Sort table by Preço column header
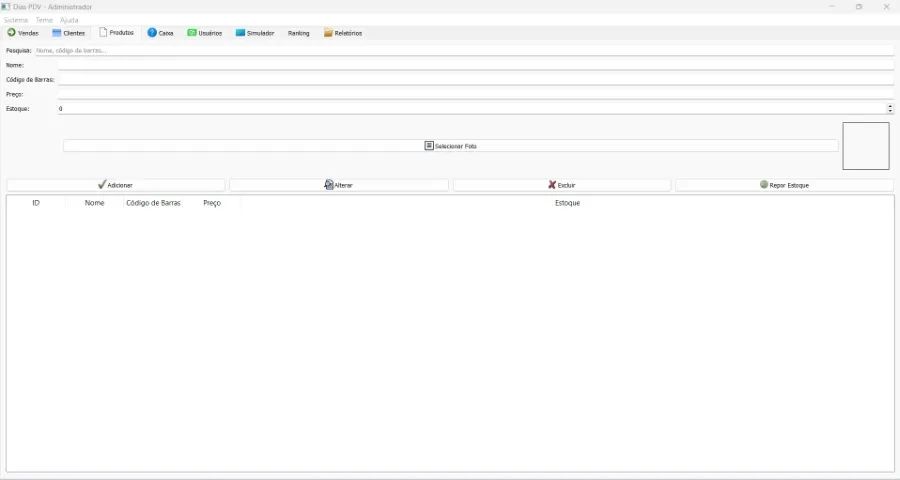Image resolution: width=900 pixels, height=480 pixels. pyautogui.click(x=212, y=203)
